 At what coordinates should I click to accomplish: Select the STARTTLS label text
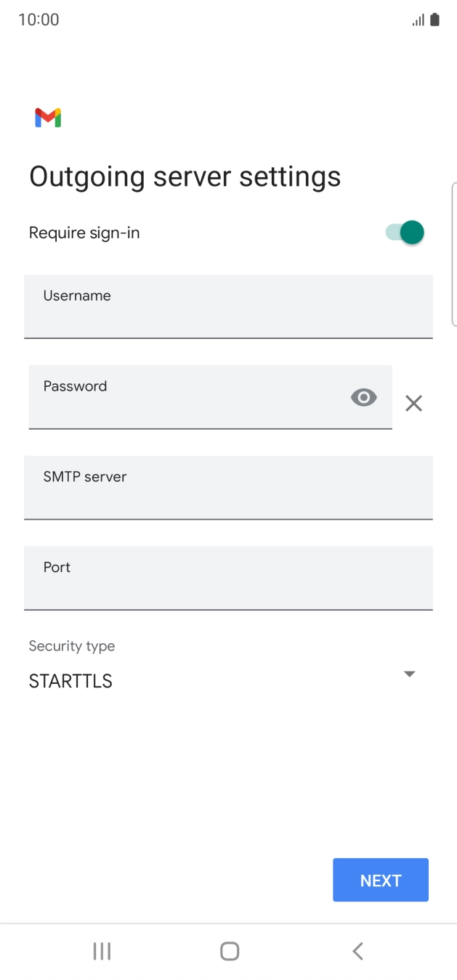pyautogui.click(x=70, y=681)
